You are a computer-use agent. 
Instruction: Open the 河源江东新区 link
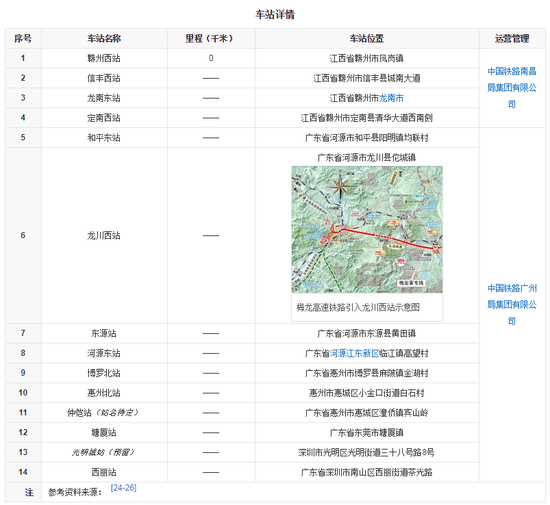point(354,353)
